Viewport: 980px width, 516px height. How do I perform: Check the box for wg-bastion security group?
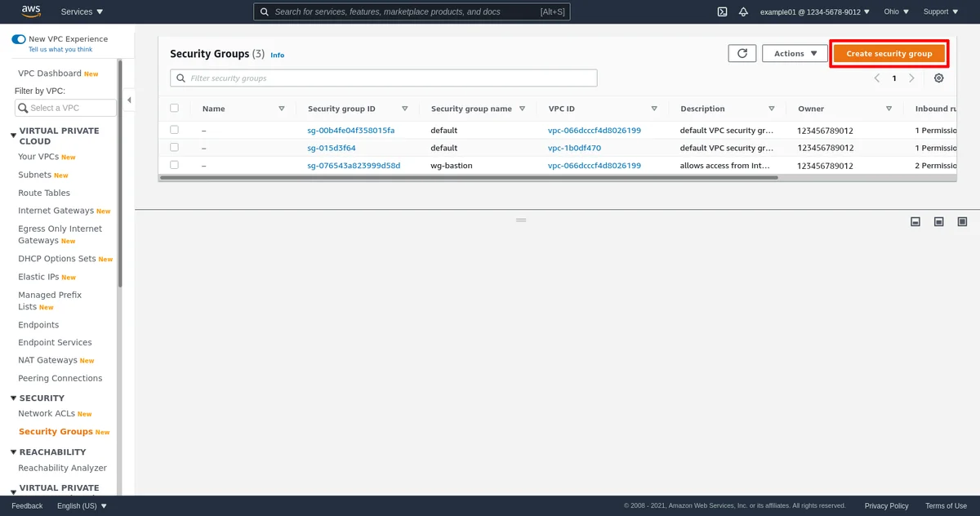(174, 165)
